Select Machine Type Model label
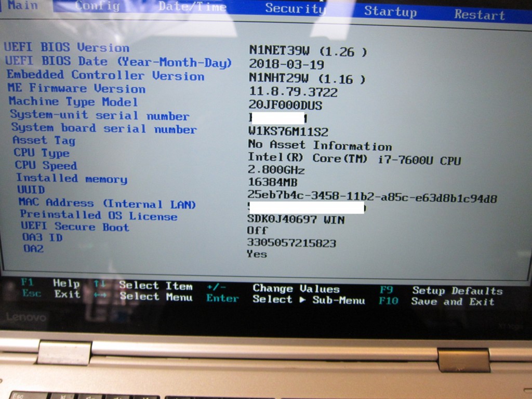 73,101
